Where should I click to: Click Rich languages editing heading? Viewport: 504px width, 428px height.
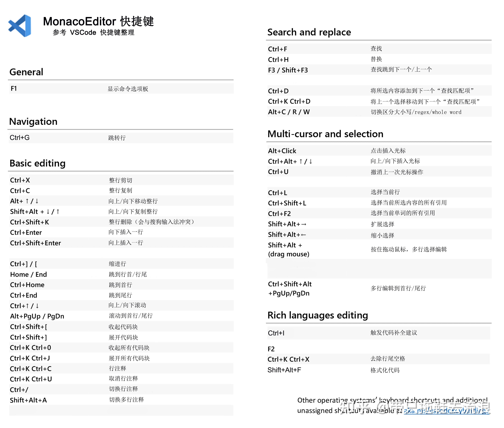pos(317,315)
